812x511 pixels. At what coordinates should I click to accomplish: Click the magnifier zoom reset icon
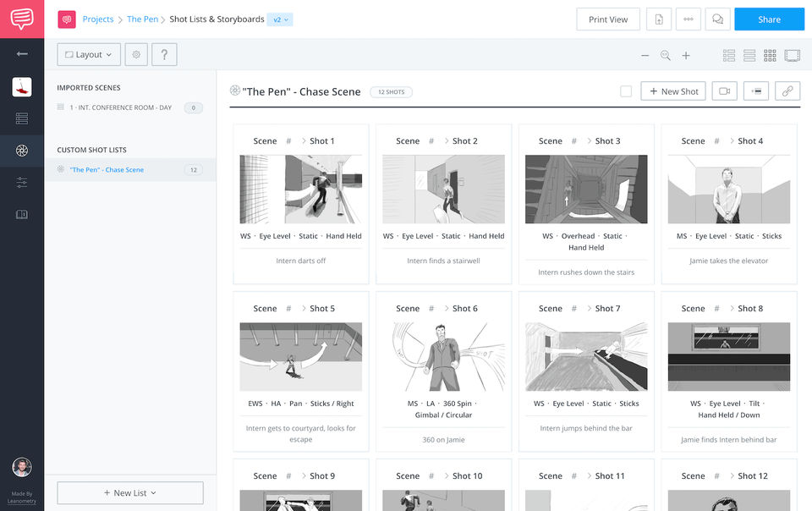[666, 55]
